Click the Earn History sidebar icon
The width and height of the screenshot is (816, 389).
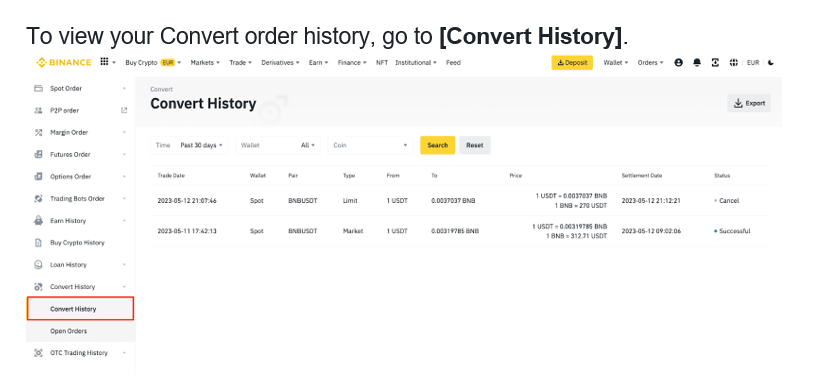click(38, 221)
